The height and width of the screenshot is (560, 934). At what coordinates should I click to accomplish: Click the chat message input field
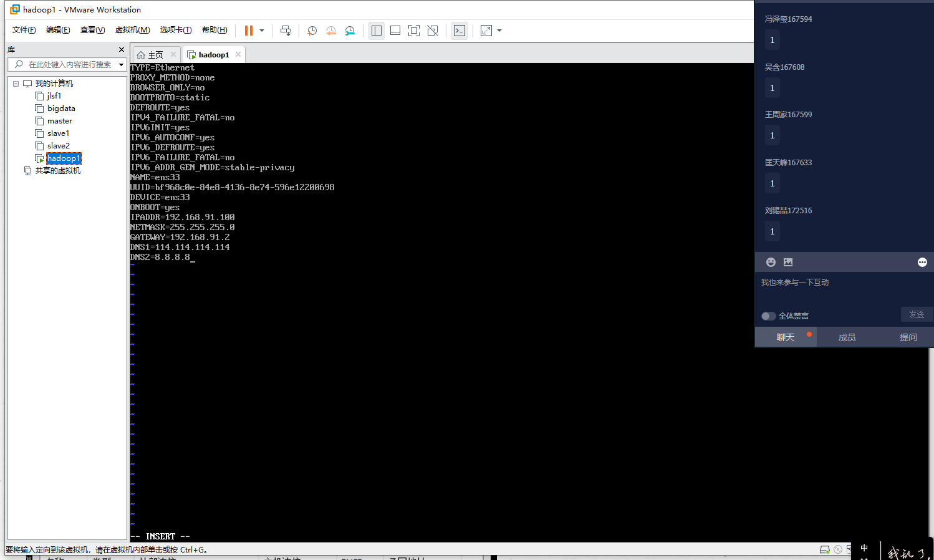point(844,289)
